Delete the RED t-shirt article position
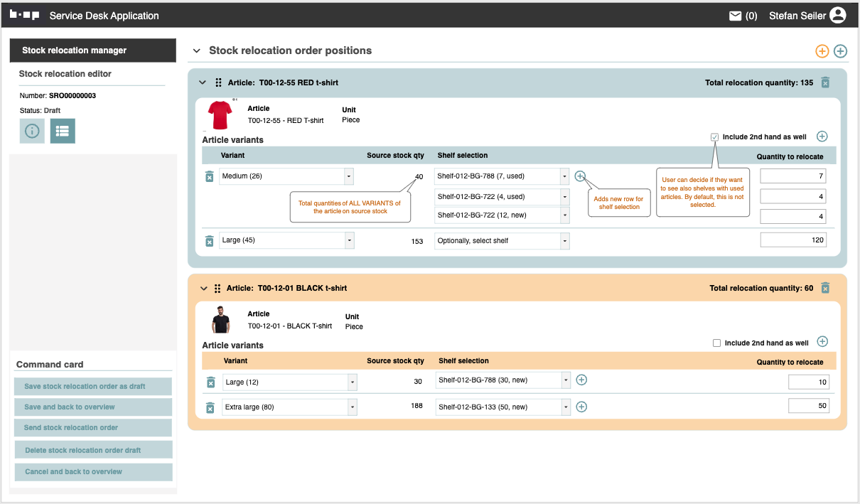Image resolution: width=860 pixels, height=504 pixels. (x=825, y=82)
